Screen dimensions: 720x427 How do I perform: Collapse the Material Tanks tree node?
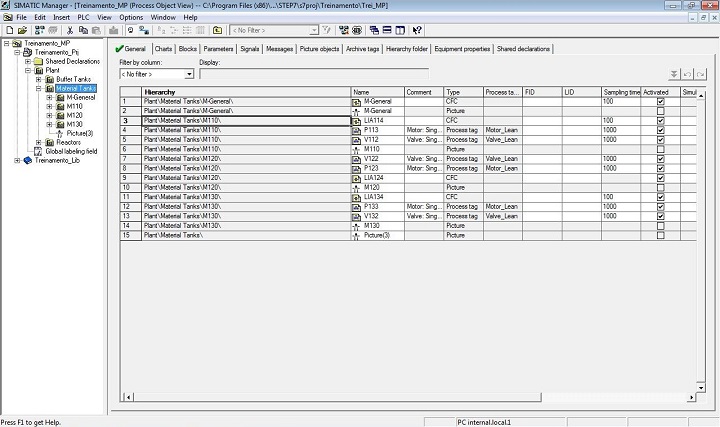39,89
